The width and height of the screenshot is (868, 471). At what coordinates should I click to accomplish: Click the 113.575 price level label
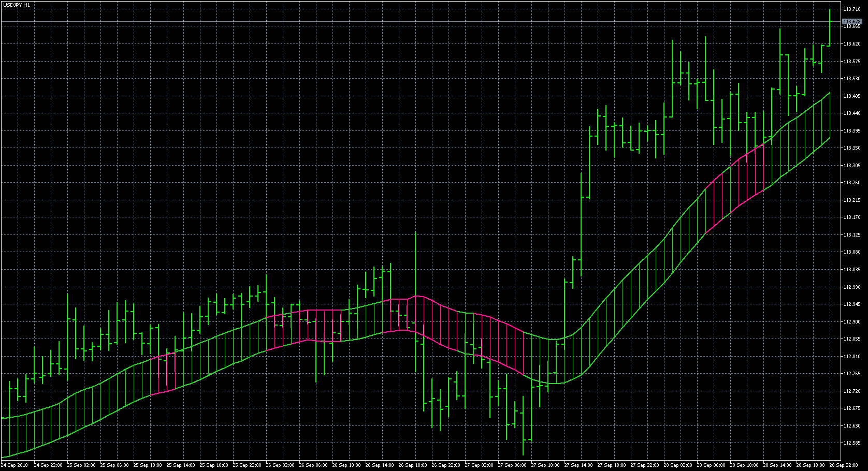(852, 61)
